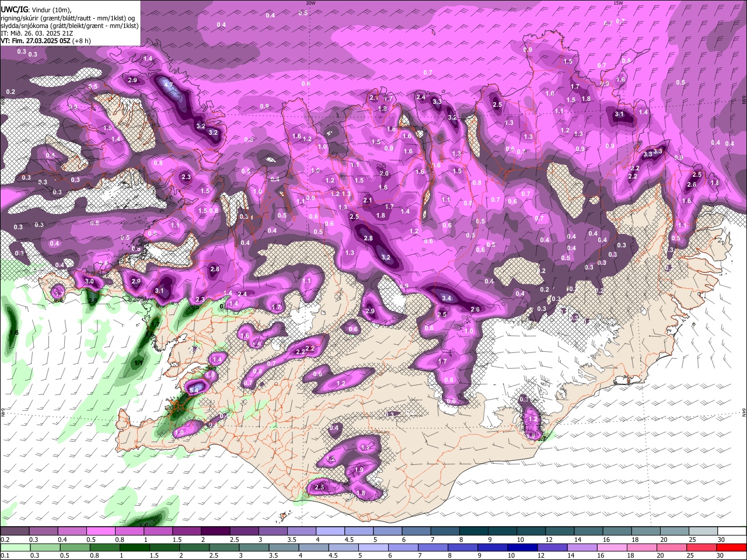The height and width of the screenshot is (560, 747).
Task: Select the lilac 14–16 rain legend swatch
Action: coord(582,547)
